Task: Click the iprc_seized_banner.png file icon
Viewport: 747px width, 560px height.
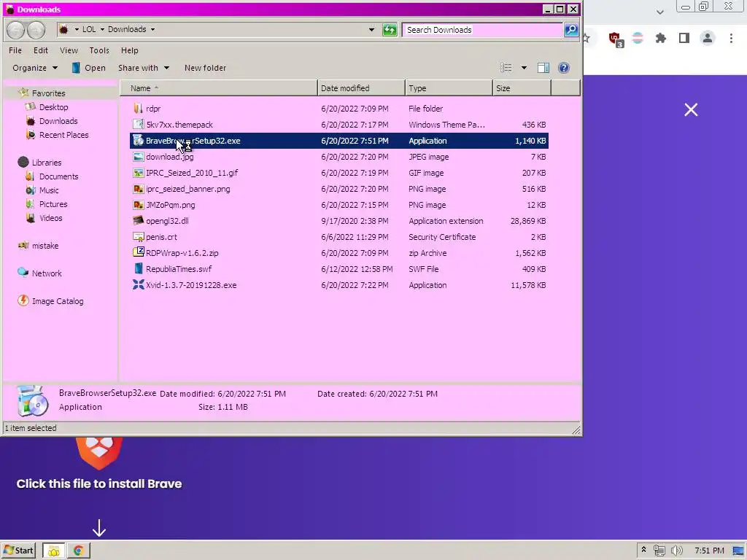Action: click(x=138, y=189)
